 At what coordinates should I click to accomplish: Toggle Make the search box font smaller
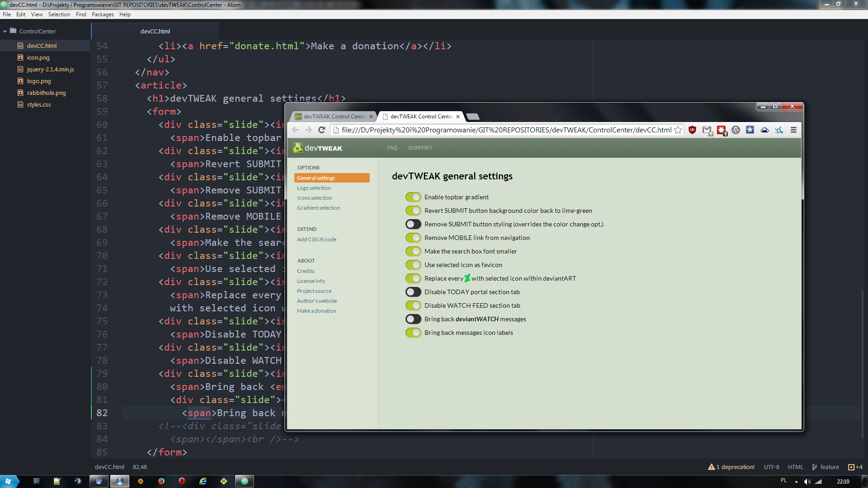click(413, 251)
